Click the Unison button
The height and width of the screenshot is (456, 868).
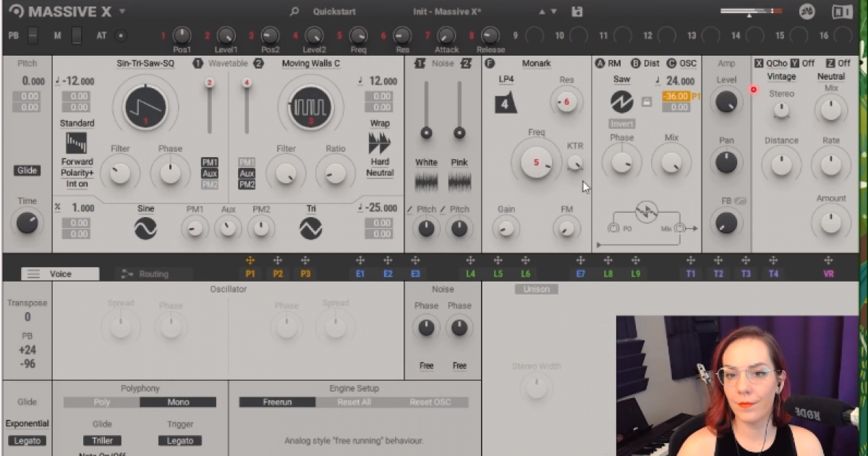pos(537,290)
